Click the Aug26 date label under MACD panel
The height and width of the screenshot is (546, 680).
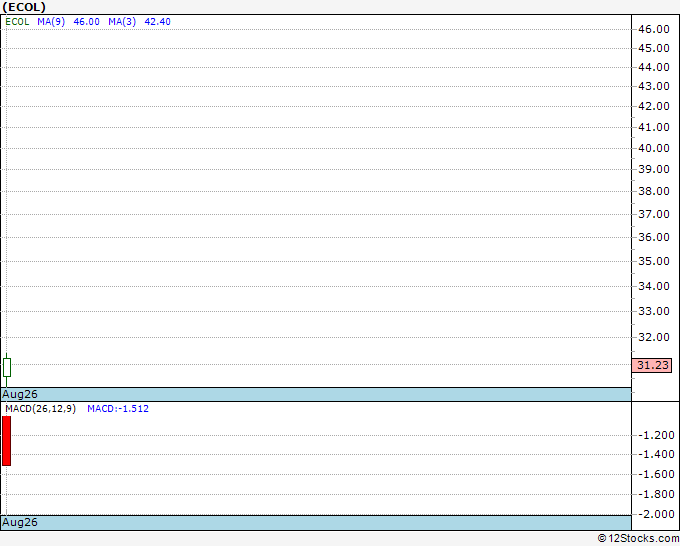pyautogui.click(x=20, y=522)
